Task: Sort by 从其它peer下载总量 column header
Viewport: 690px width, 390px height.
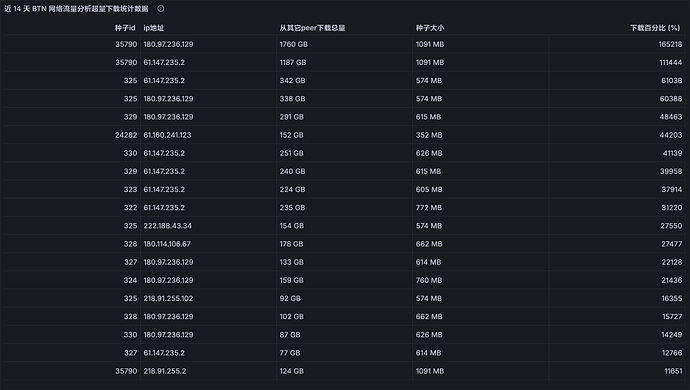Action: [312, 28]
